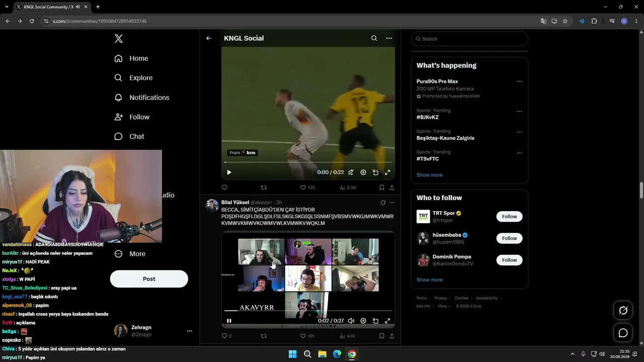This screenshot has width=644, height=362.
Task: Open File Explorer from the taskbar
Action: point(322,354)
